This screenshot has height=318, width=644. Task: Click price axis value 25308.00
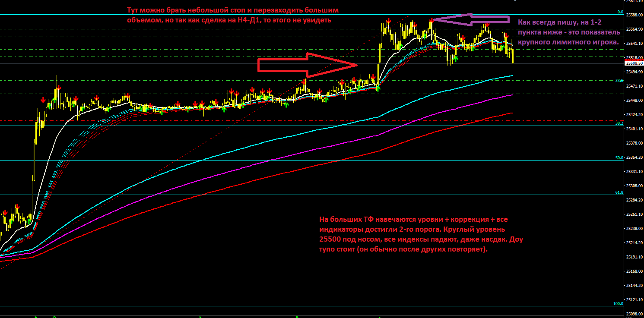click(x=634, y=186)
